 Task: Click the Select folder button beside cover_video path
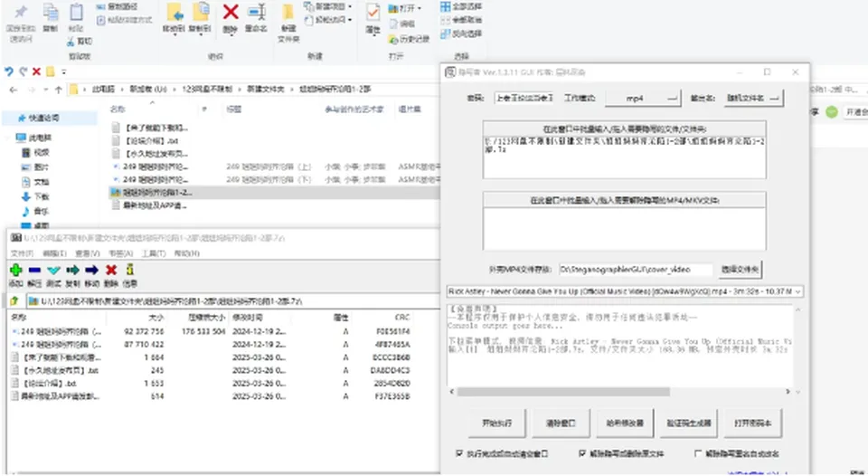(x=741, y=270)
